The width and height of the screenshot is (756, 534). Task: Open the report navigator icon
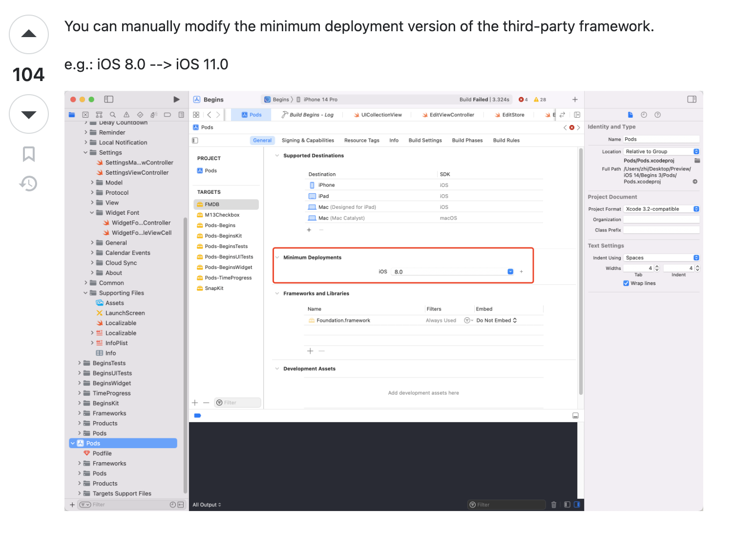(x=181, y=115)
